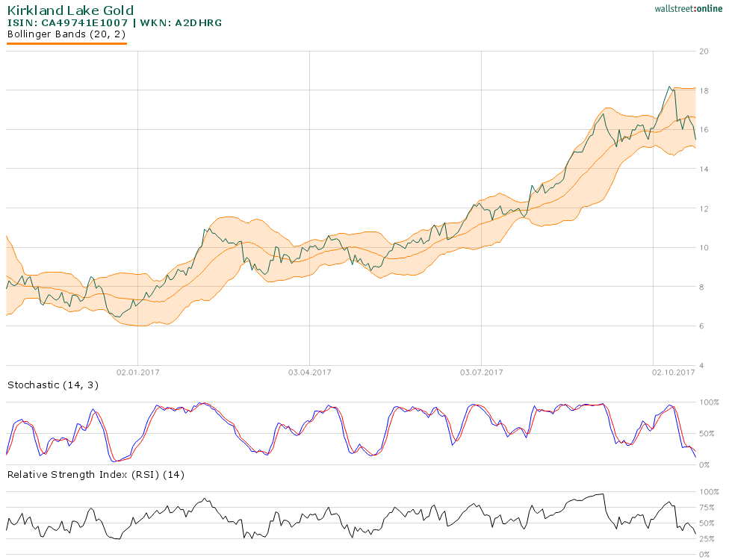
Task: Click the 02.01.2017 date axis label
Action: click(x=137, y=373)
